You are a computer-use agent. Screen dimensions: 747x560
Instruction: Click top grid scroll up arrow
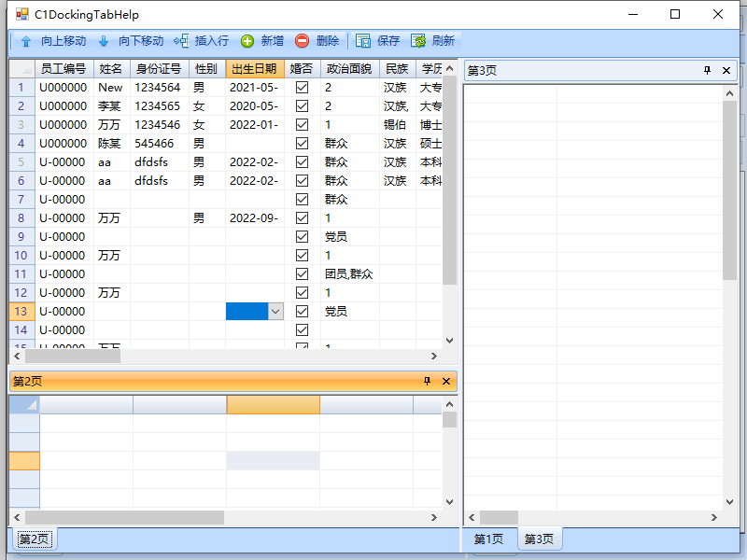[449, 69]
